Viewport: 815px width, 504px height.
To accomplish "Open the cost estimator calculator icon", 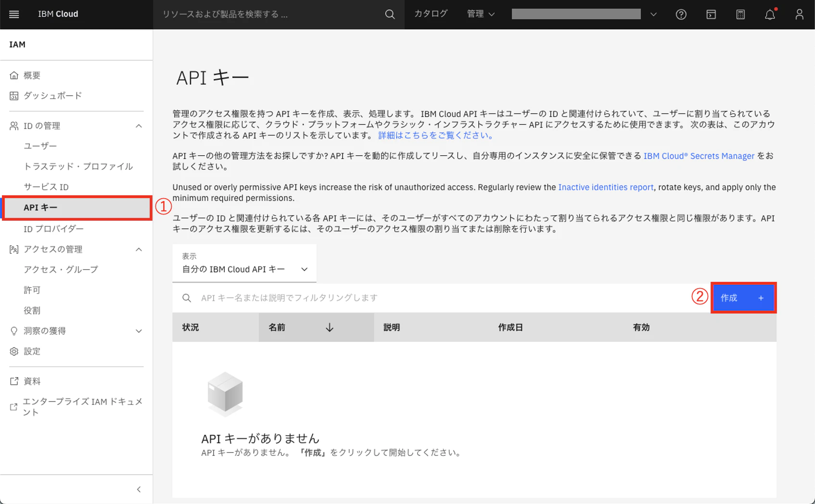I will click(740, 14).
